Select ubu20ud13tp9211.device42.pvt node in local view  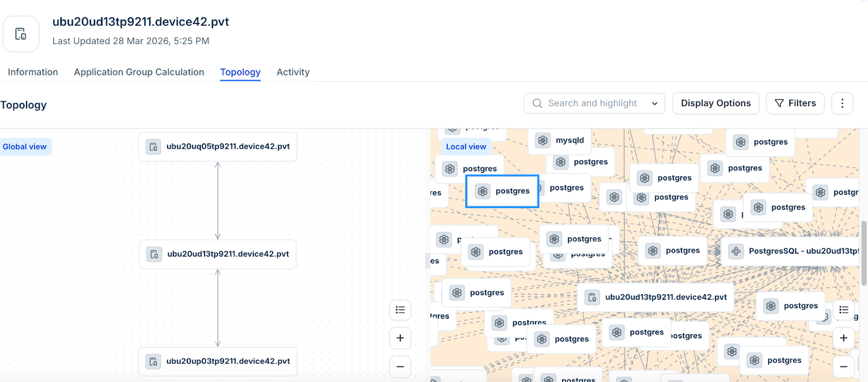656,297
